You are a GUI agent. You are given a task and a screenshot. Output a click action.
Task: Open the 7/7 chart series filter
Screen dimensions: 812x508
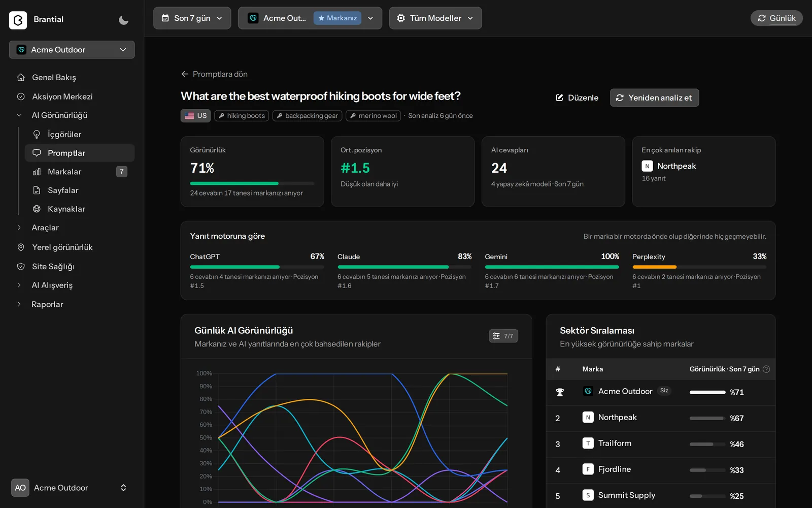point(503,336)
